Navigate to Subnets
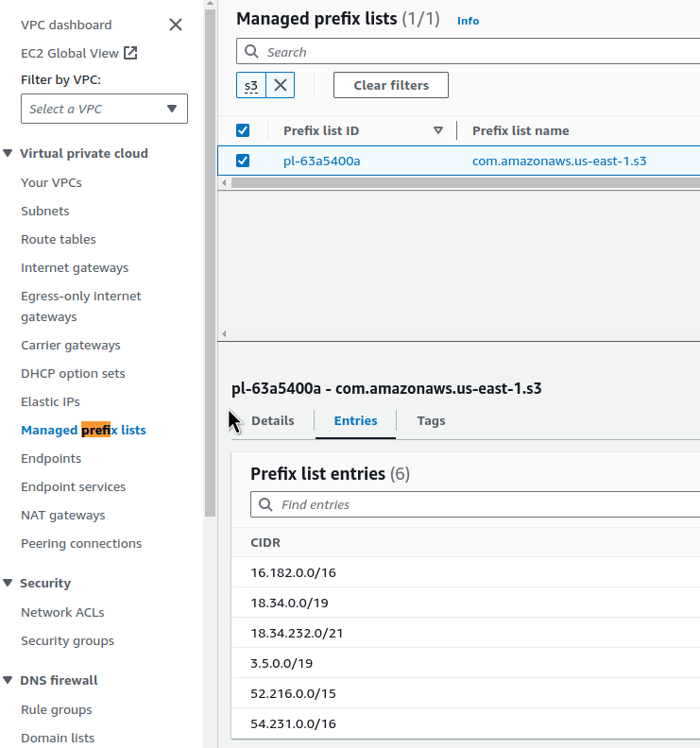This screenshot has width=700, height=748. point(44,211)
